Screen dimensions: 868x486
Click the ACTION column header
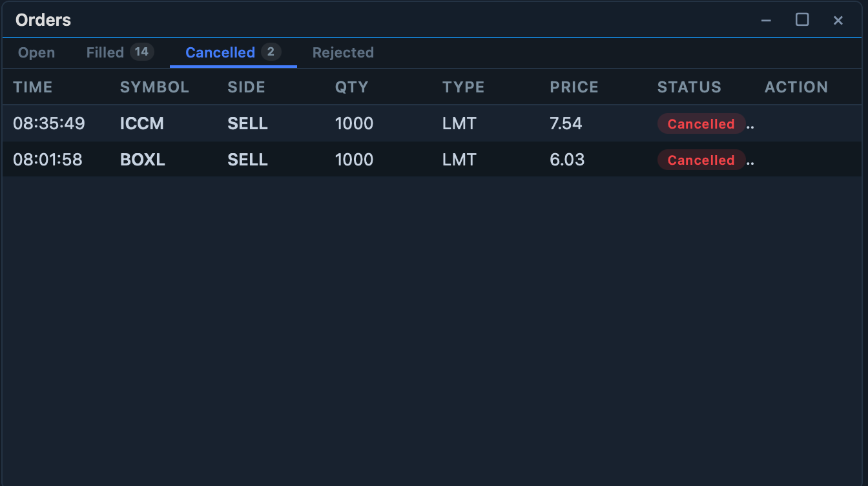[796, 87]
